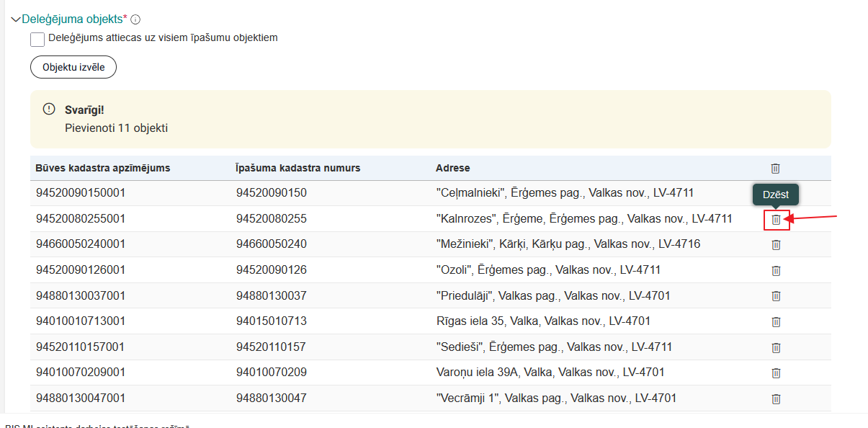Click the Adrese column header

[452, 168]
